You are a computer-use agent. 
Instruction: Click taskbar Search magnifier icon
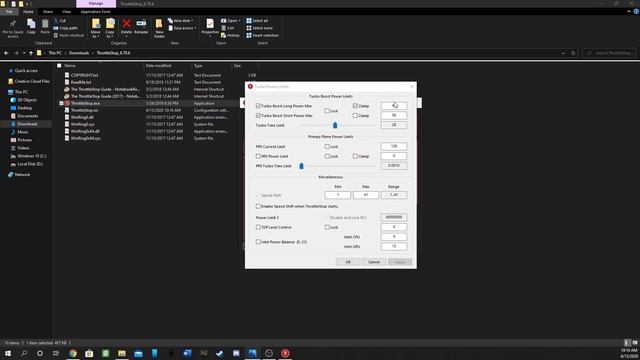click(x=24, y=353)
